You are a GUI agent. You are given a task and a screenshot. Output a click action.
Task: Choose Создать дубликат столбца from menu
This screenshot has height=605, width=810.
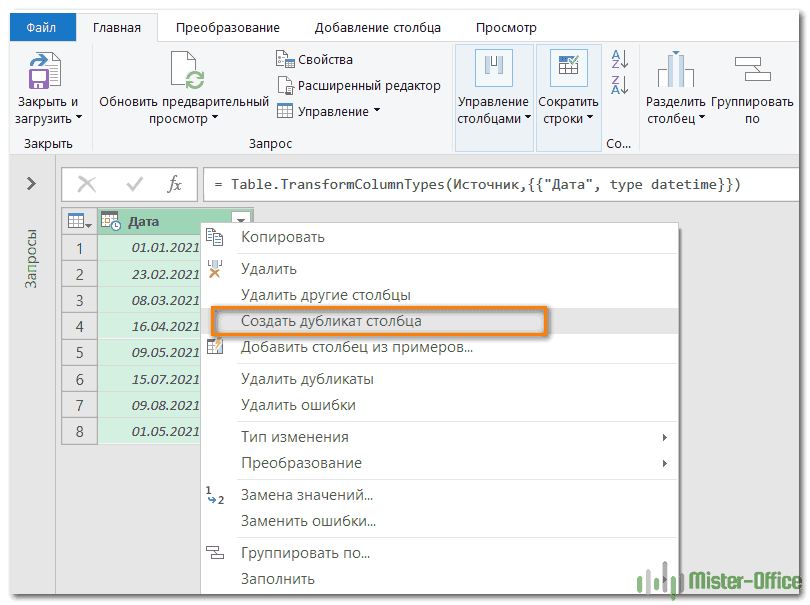coord(331,321)
